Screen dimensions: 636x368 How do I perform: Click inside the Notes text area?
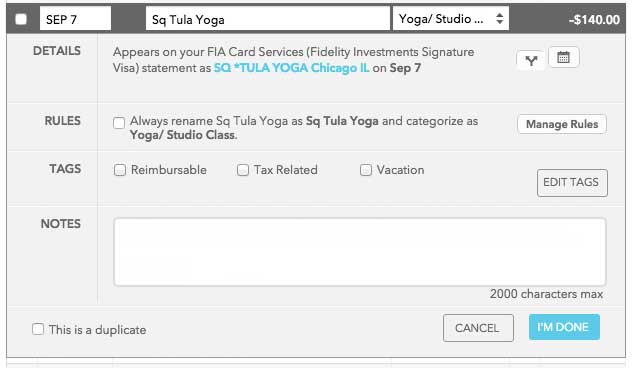click(360, 252)
